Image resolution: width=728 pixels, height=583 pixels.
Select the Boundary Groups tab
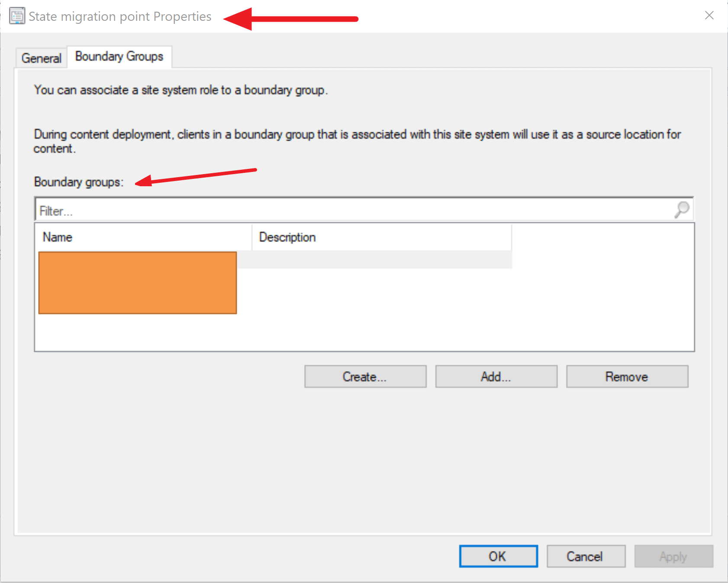pos(119,57)
